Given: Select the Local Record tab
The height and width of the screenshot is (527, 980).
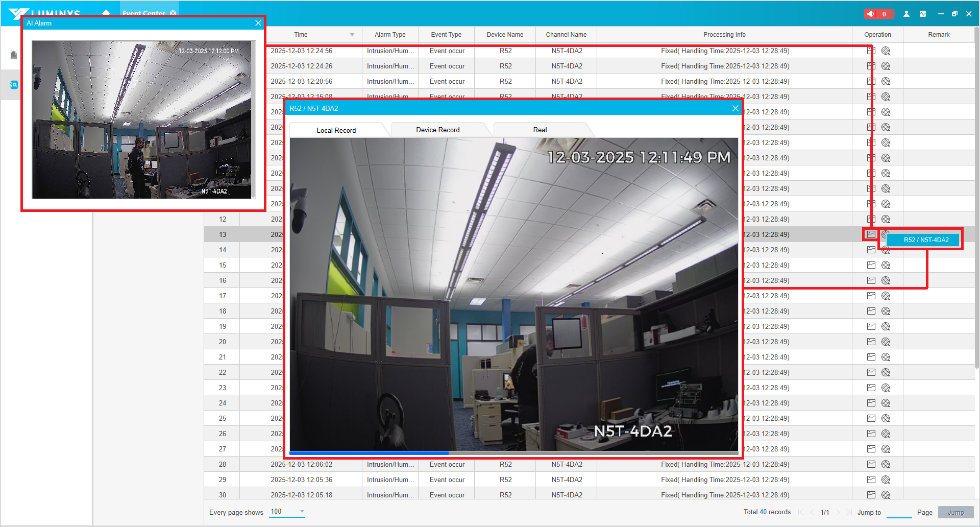Looking at the screenshot, I should click(336, 130).
